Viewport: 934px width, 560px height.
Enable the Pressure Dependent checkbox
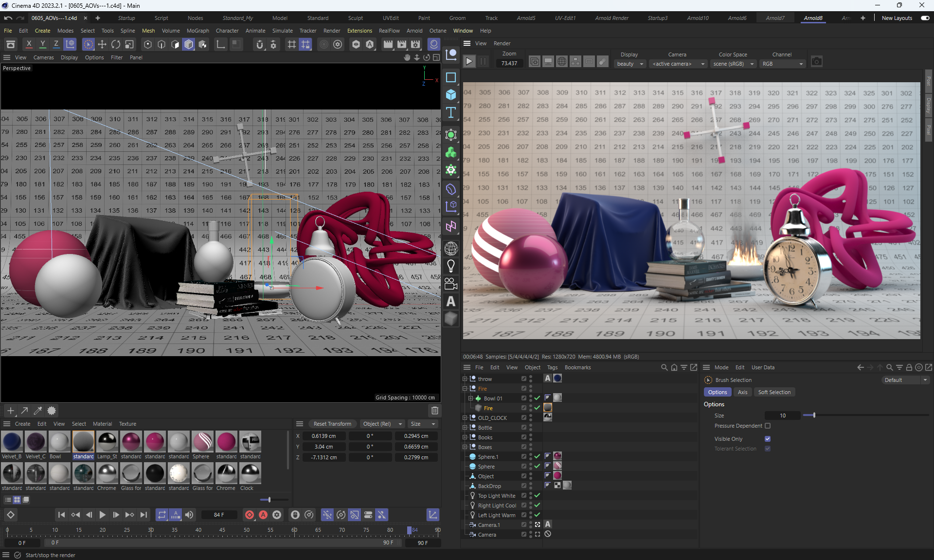coord(768,426)
